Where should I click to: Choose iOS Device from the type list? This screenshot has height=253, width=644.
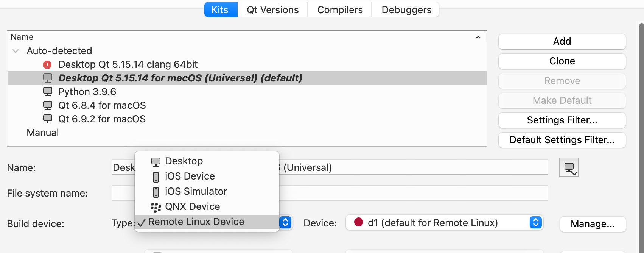pyautogui.click(x=190, y=176)
